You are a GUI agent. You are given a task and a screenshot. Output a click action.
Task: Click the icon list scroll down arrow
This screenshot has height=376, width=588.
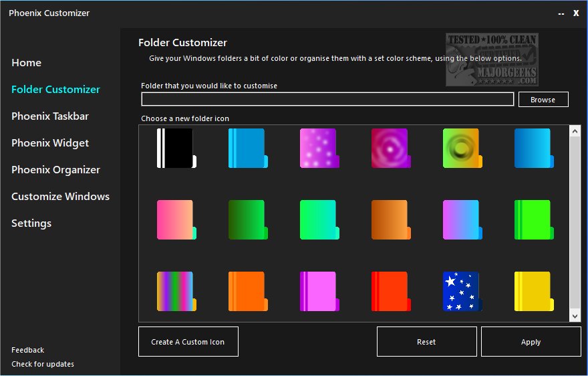click(575, 316)
